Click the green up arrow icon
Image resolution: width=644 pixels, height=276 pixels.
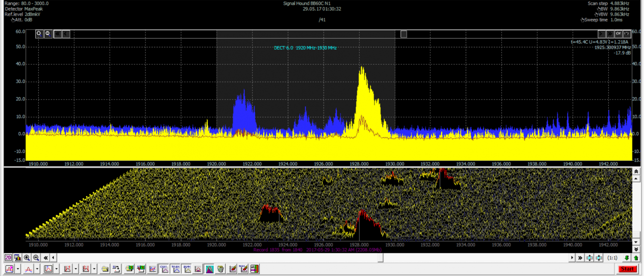(636, 258)
